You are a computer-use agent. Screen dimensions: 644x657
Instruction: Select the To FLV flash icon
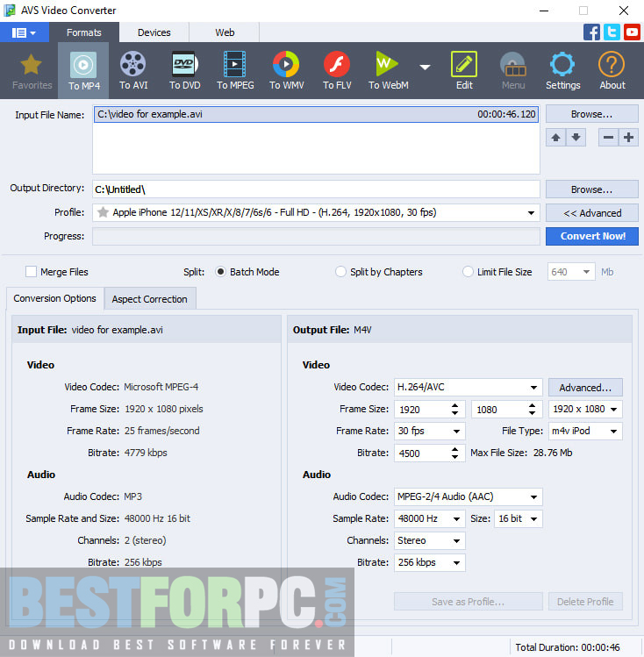point(337,71)
